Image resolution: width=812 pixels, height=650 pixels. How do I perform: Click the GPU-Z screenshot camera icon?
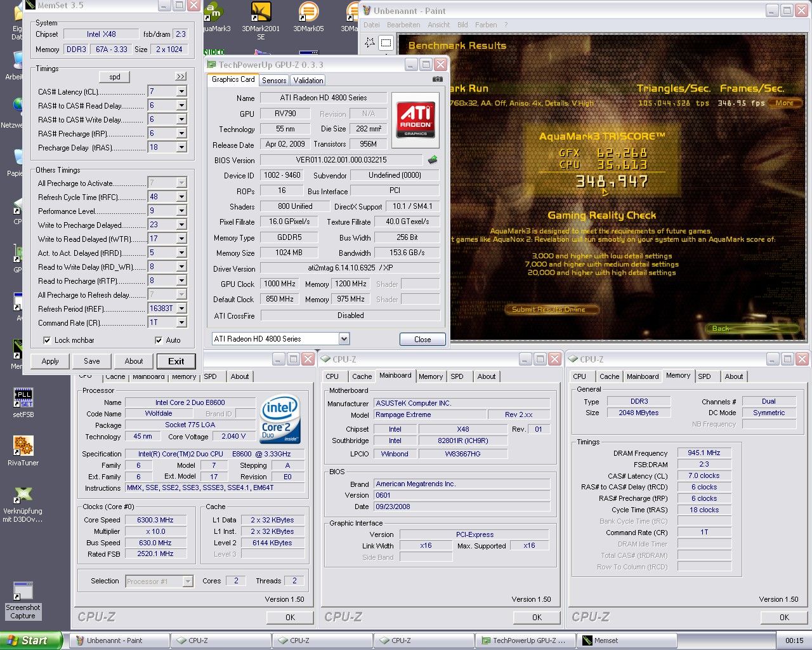(x=437, y=79)
